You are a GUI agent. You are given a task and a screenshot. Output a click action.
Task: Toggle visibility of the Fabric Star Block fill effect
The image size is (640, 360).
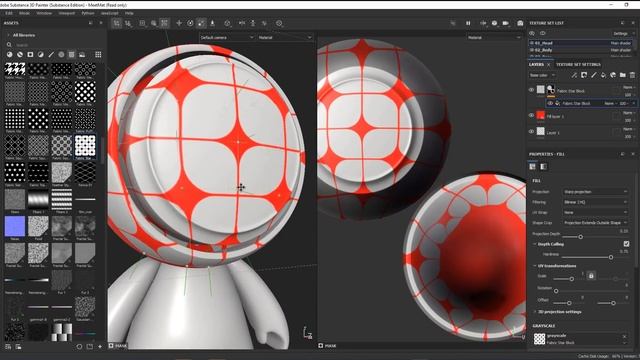coord(550,103)
